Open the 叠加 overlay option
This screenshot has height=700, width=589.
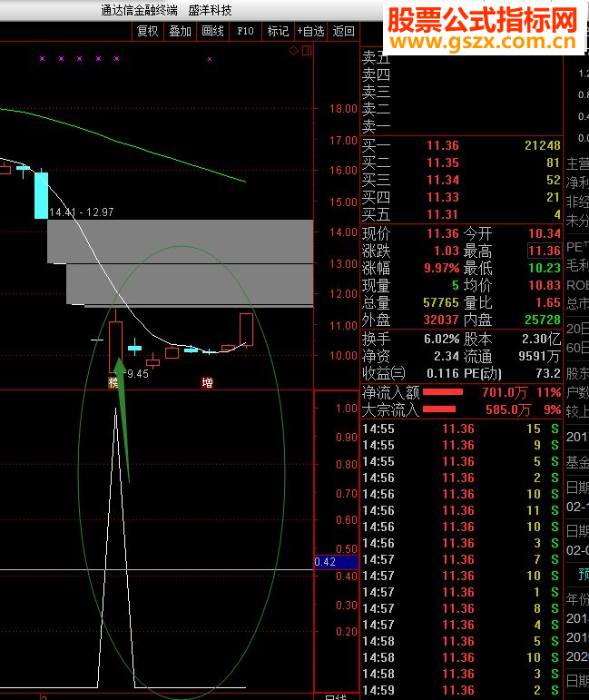pyautogui.click(x=181, y=31)
